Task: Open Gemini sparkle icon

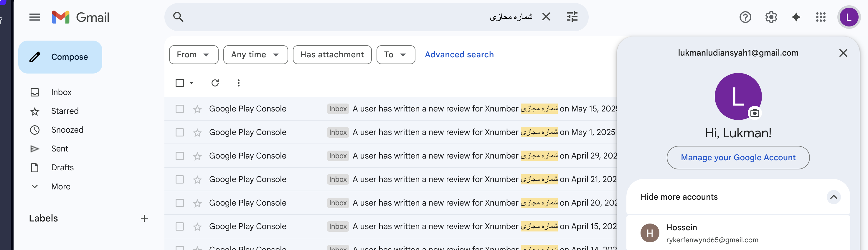Action: [x=796, y=17]
